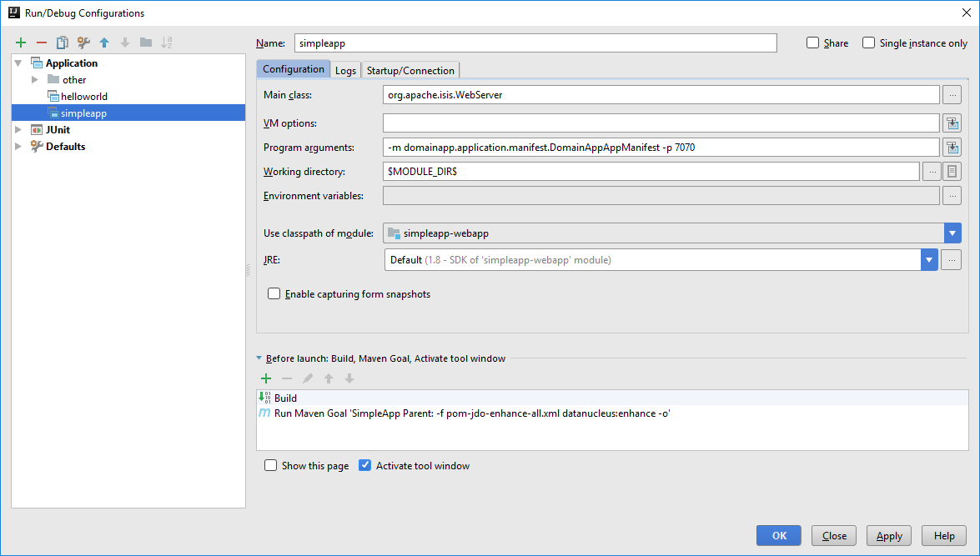This screenshot has width=980, height=556.
Task: Open the Environment variables editor button
Action: (952, 196)
